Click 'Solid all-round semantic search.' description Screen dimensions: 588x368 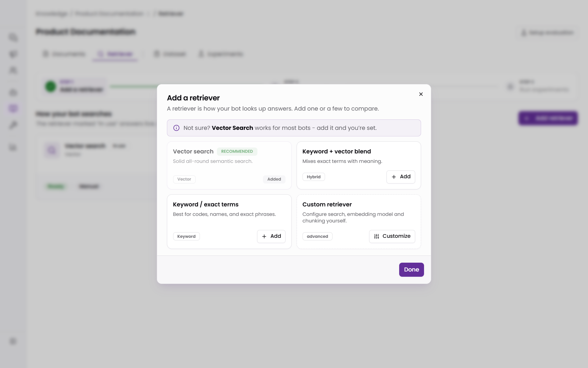(x=213, y=161)
